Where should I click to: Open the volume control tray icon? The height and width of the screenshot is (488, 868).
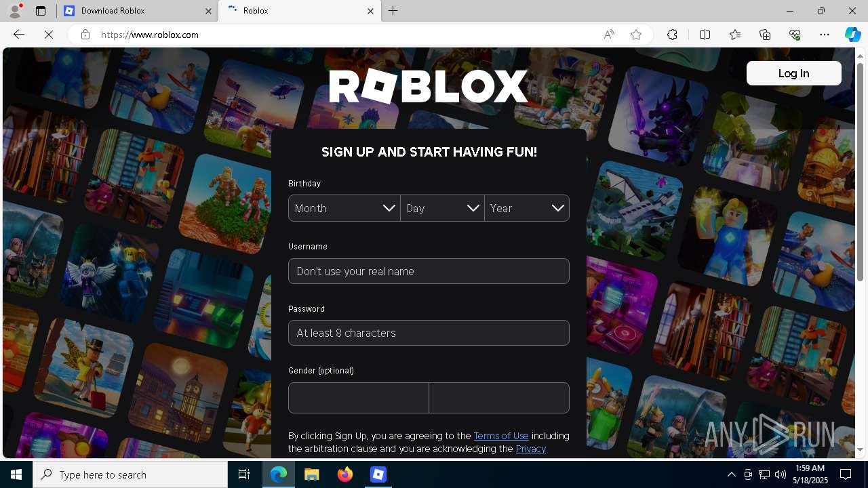pos(781,474)
